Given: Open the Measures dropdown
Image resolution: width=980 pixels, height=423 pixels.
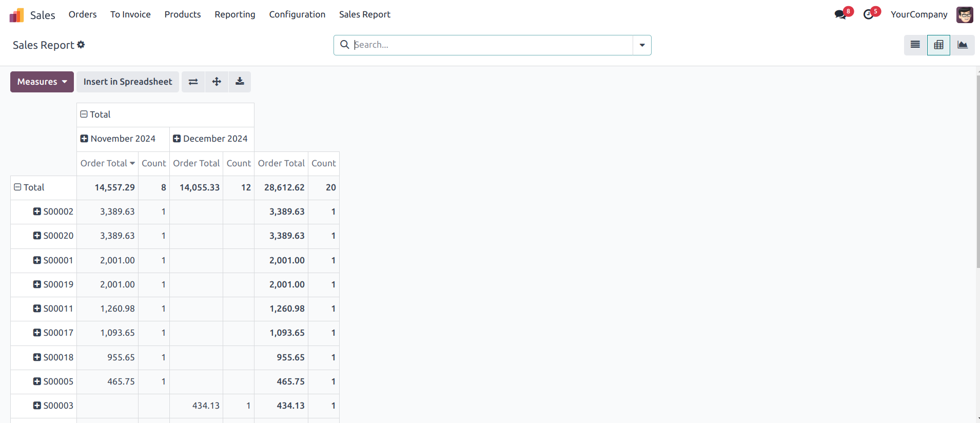Looking at the screenshot, I should [x=42, y=82].
